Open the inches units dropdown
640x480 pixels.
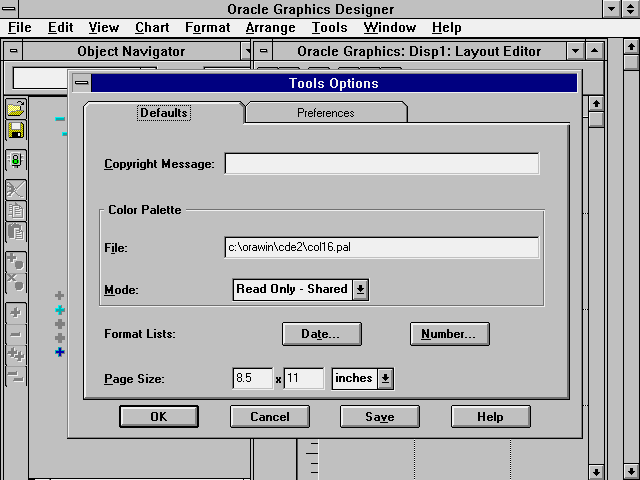(x=386, y=378)
